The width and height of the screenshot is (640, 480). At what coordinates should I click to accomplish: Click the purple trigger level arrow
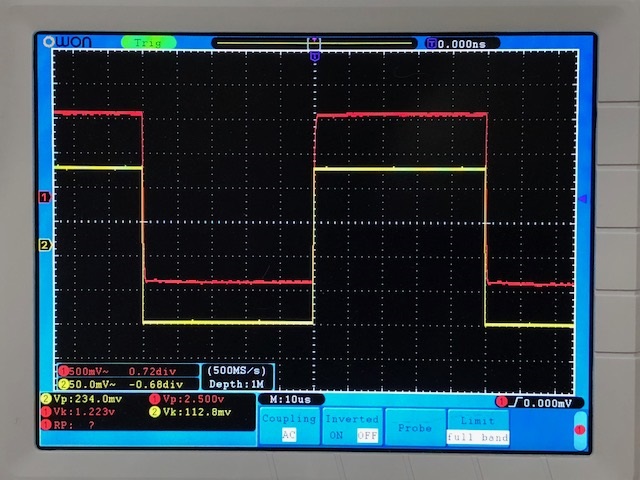pyautogui.click(x=583, y=199)
